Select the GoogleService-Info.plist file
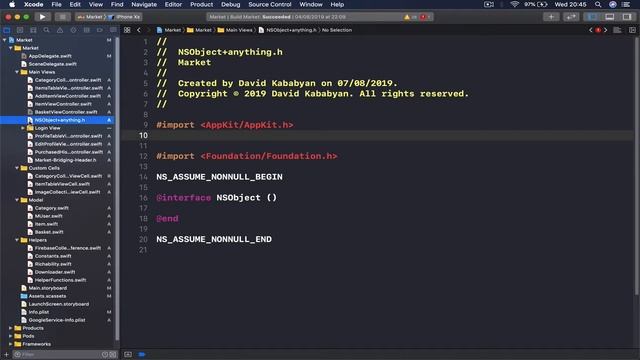The height and width of the screenshot is (360, 640). [57, 320]
